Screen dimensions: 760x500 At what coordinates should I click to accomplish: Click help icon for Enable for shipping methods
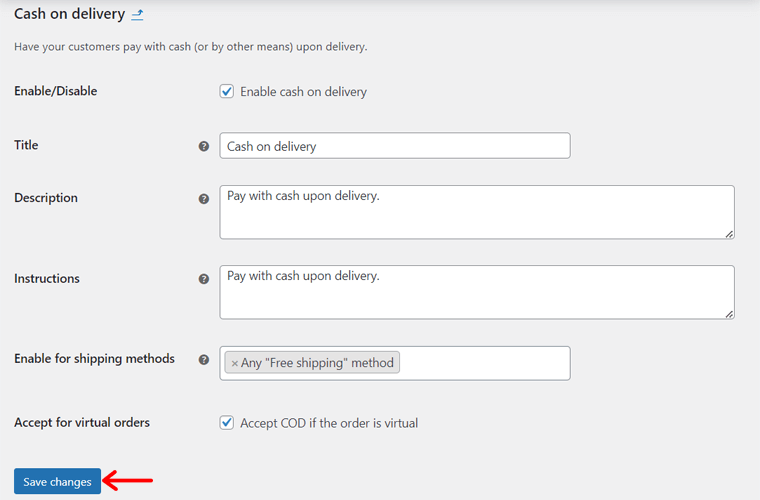pos(204,359)
